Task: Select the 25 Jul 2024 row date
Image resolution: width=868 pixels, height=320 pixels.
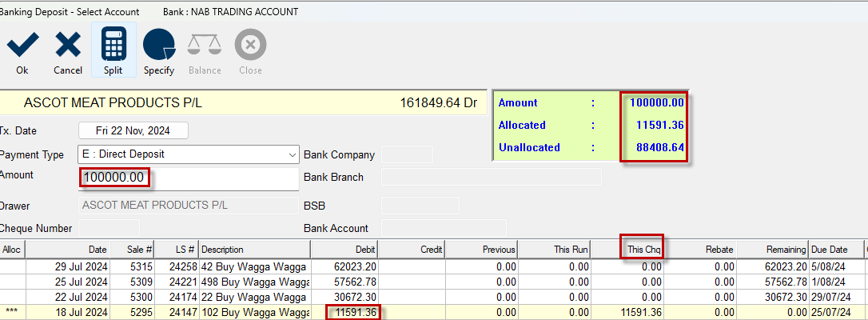Action: [82, 282]
